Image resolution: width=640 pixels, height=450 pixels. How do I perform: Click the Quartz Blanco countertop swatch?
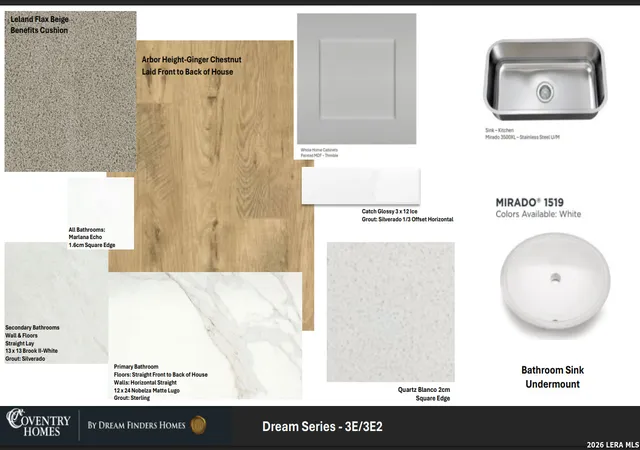pos(391,312)
